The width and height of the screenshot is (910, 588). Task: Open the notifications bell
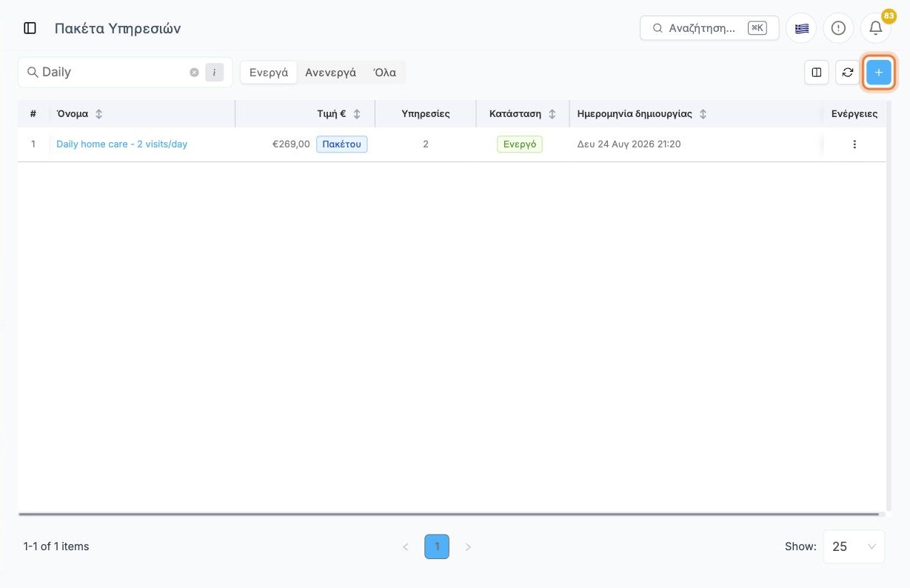875,28
